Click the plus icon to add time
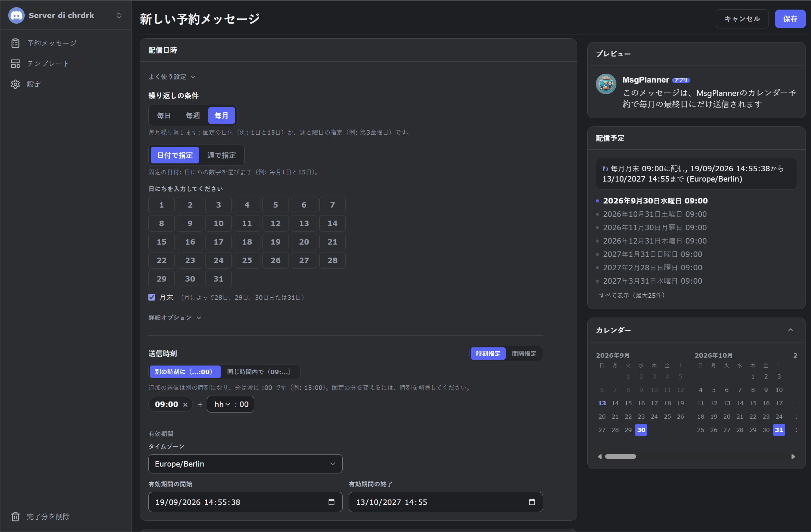Viewport: 811px width, 532px height. pyautogui.click(x=200, y=405)
